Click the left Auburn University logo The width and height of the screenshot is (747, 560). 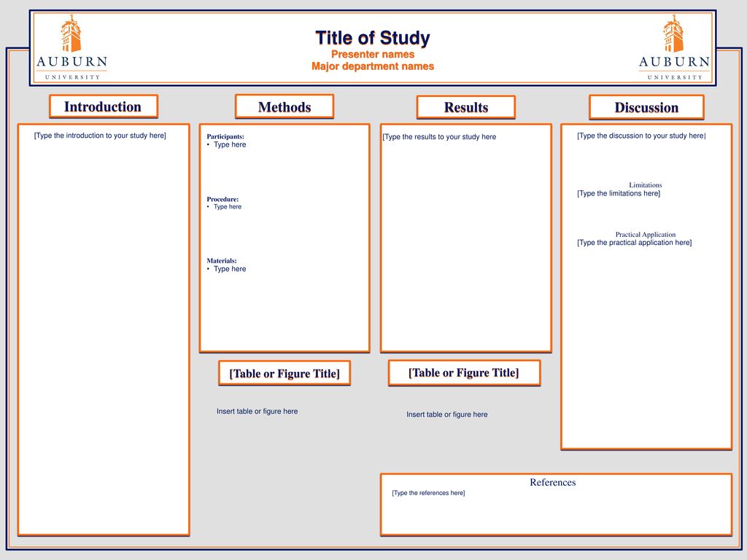[x=72, y=47]
